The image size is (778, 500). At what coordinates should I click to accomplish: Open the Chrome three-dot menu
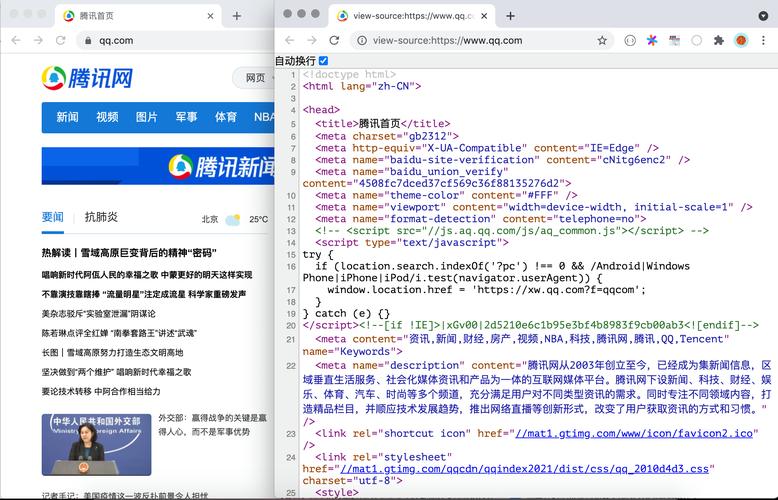[x=763, y=41]
